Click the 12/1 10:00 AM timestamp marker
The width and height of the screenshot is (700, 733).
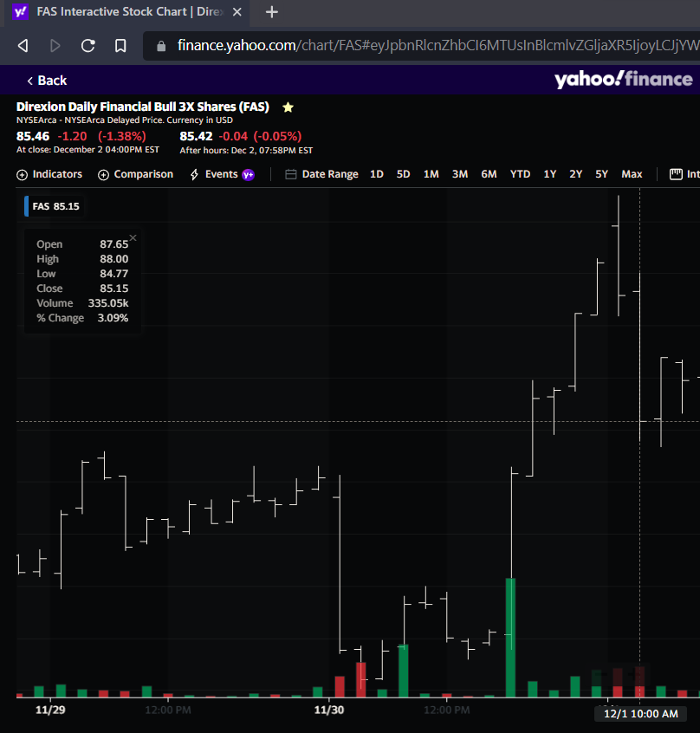(x=640, y=714)
